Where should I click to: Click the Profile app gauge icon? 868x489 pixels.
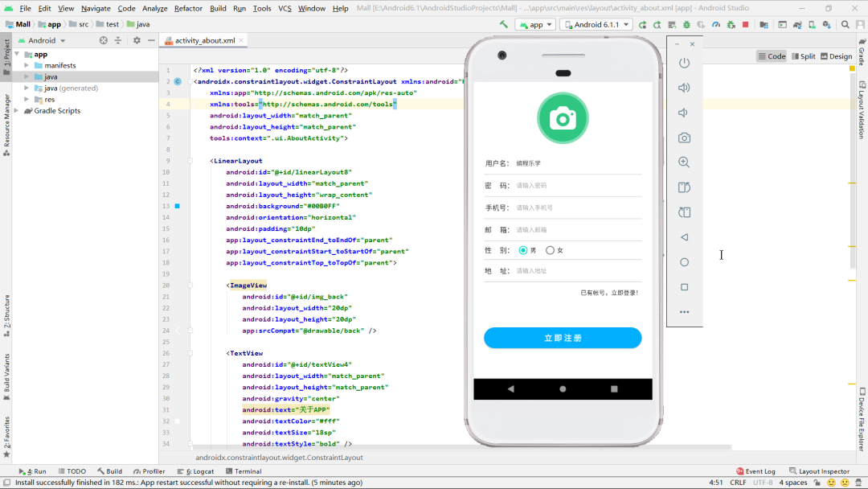716,24
